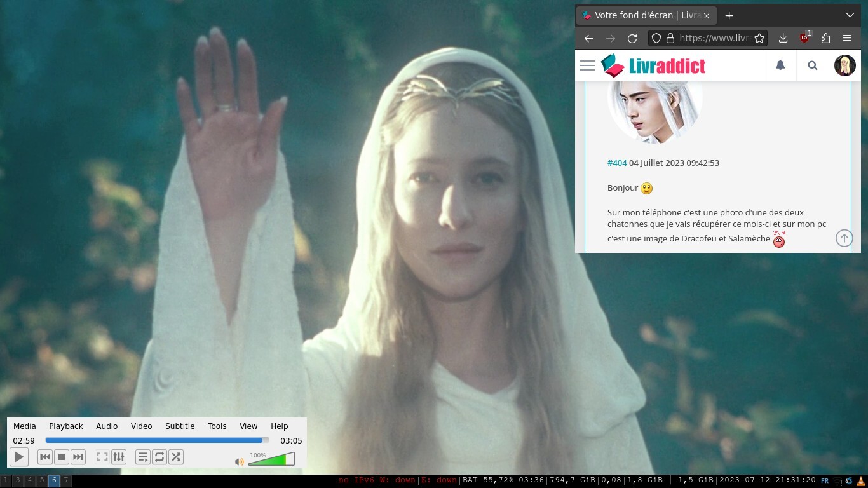The height and width of the screenshot is (488, 868).
Task: Mute audio with the VLC speaker icon
Action: (240, 462)
